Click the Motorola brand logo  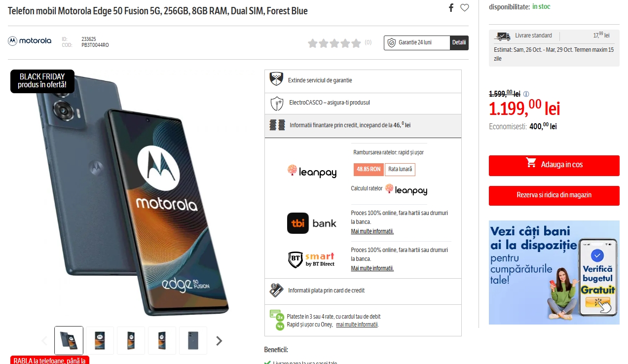click(30, 41)
